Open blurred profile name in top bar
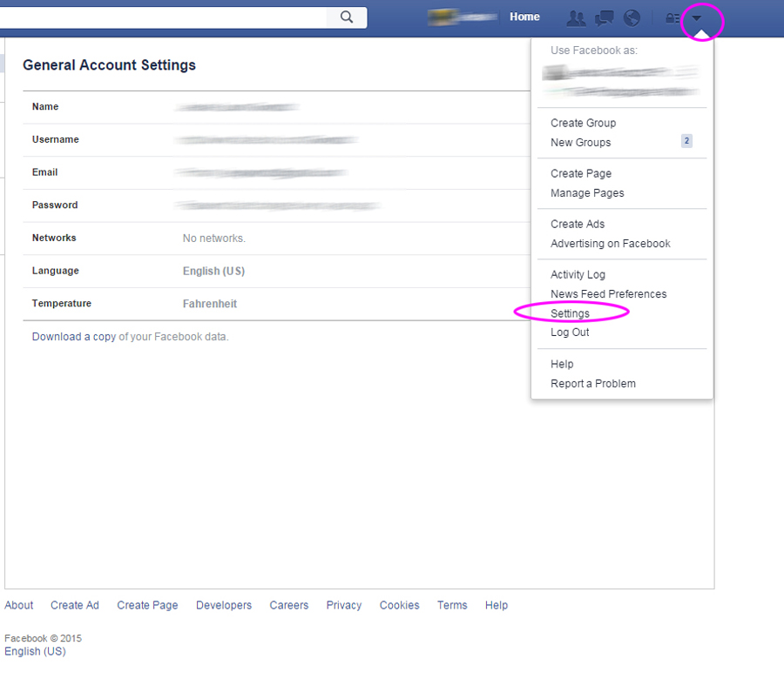 [x=462, y=17]
